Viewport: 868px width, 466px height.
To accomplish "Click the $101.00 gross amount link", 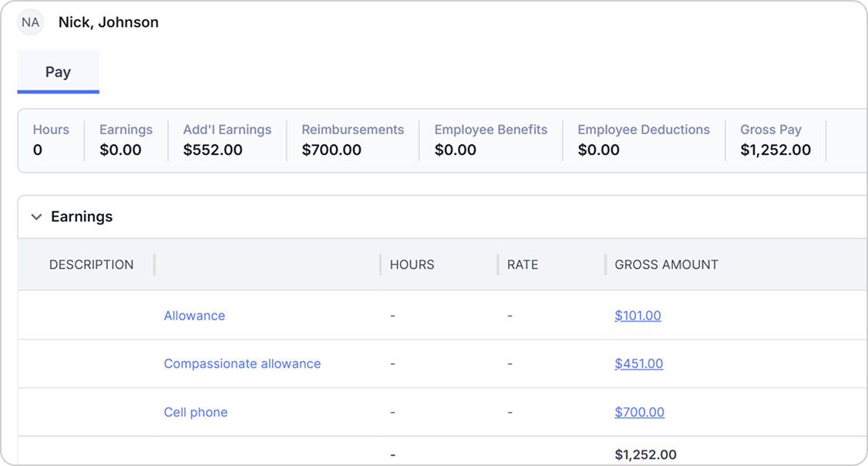I will tap(638, 316).
